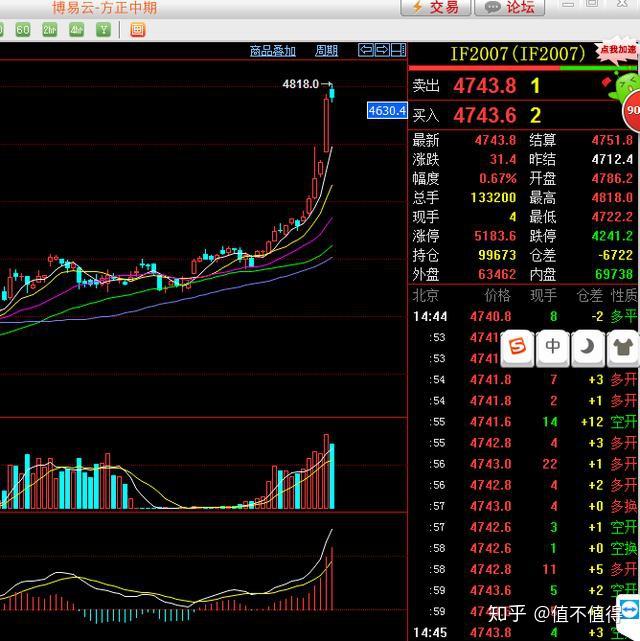Toggle the 中 Chinese/English input mode
The image size is (640, 641).
(553, 347)
